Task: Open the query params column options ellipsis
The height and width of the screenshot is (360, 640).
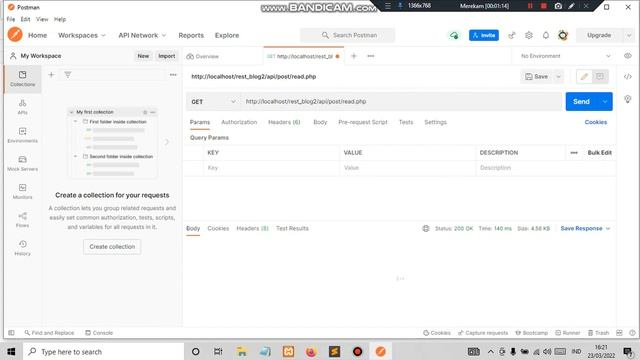Action: 574,153
